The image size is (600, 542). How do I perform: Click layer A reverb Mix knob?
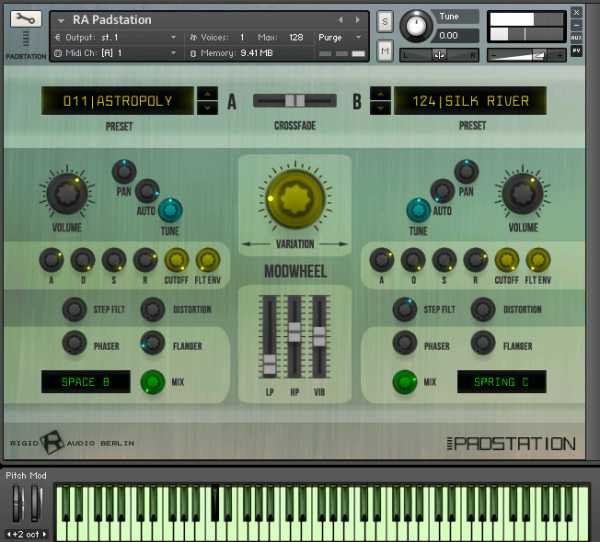coord(153,382)
